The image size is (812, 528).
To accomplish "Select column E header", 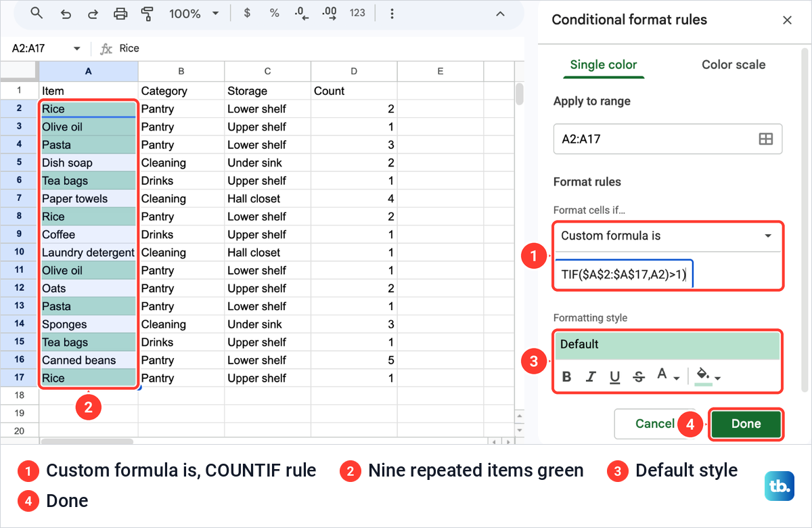I will point(441,71).
